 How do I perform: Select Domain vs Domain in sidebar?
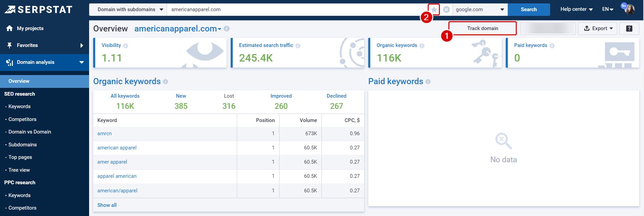click(x=30, y=132)
